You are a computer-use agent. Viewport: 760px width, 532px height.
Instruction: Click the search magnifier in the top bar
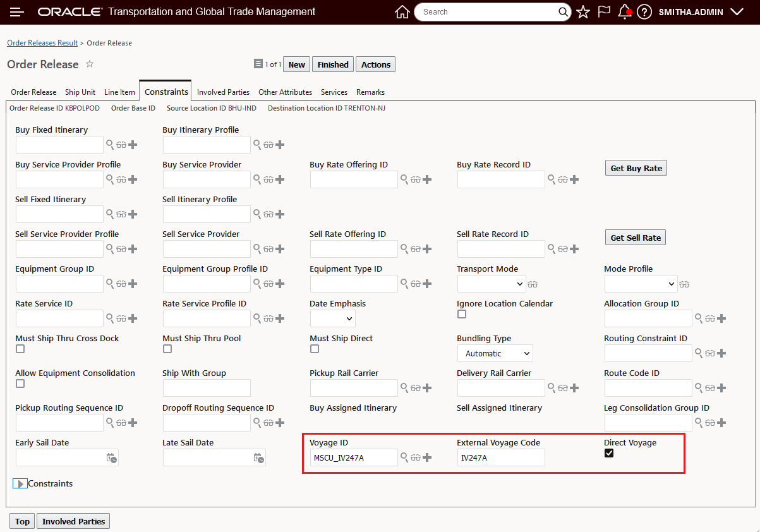(563, 12)
